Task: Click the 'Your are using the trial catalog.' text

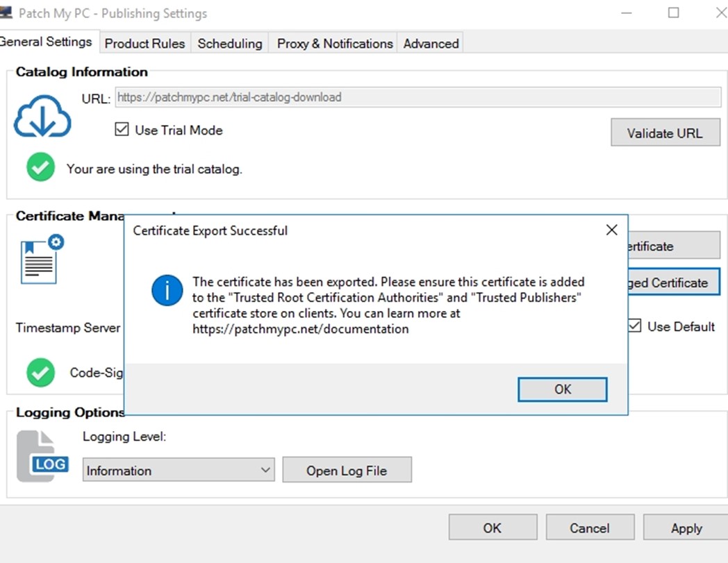Action: [x=154, y=169]
